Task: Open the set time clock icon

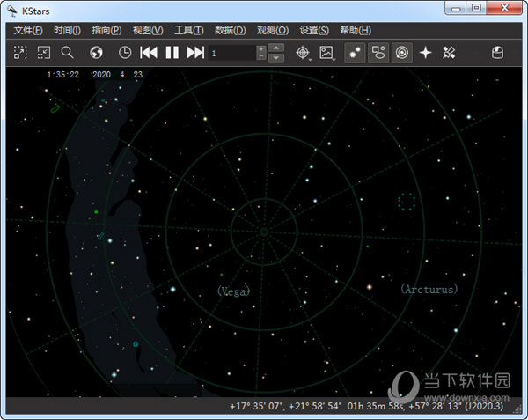Action: coord(125,53)
